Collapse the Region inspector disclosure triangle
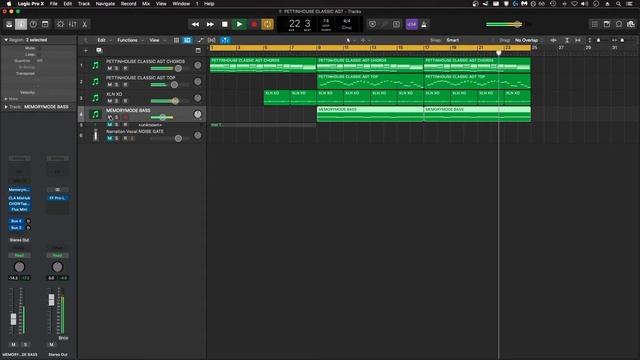The height and width of the screenshot is (360, 640). pos(6,40)
